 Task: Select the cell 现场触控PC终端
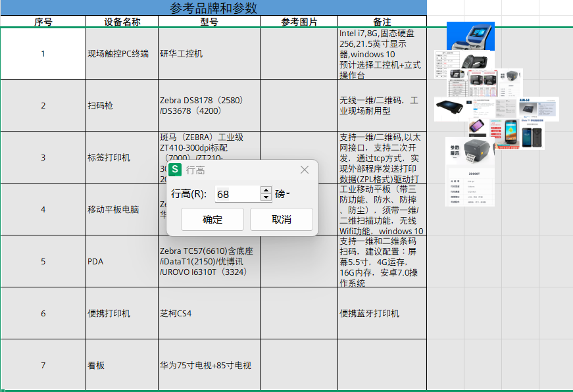point(122,54)
